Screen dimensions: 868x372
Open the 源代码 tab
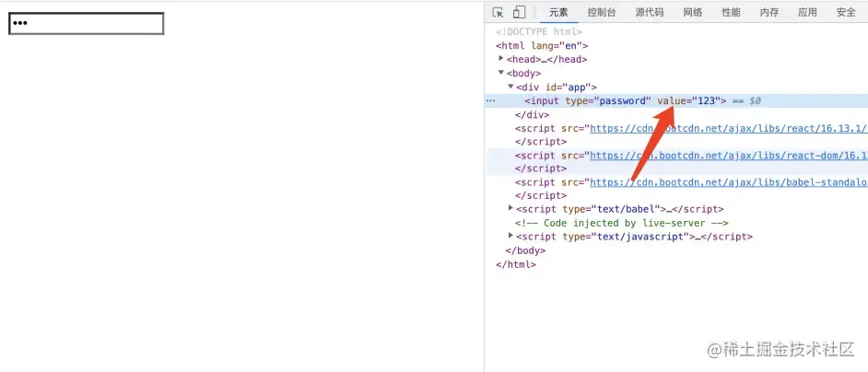pos(650,12)
